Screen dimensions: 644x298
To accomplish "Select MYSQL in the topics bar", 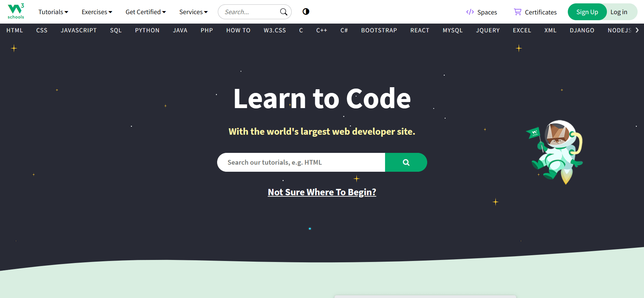I will click(453, 30).
